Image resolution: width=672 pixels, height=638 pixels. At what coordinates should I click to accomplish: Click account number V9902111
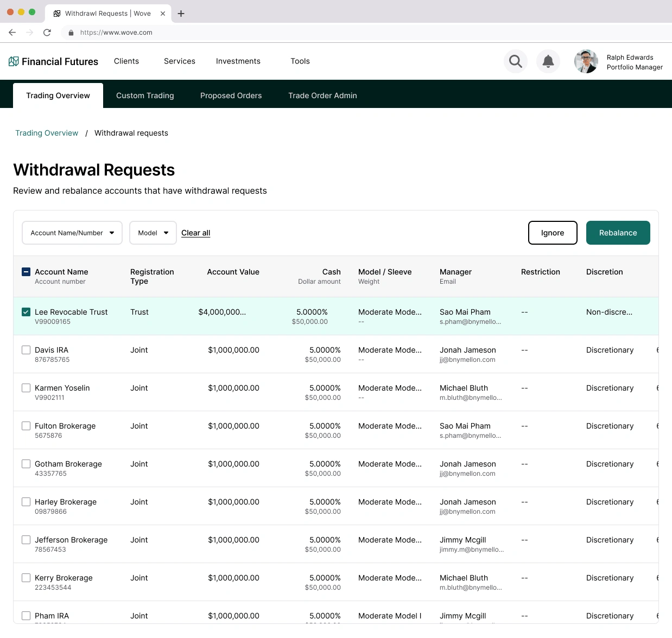click(49, 398)
